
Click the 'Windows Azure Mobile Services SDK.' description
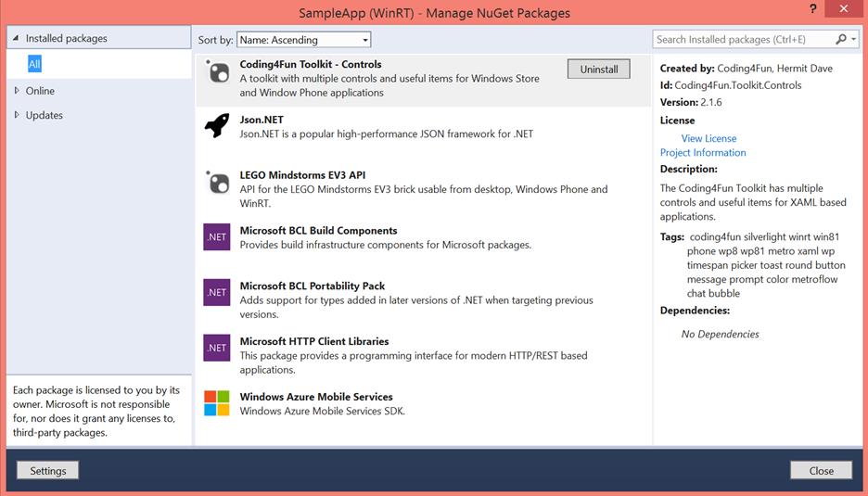click(x=322, y=411)
